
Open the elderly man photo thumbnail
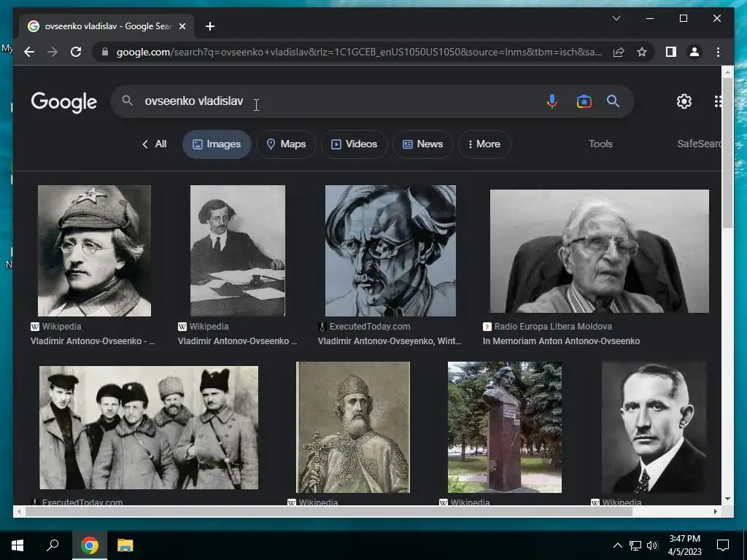(600, 251)
